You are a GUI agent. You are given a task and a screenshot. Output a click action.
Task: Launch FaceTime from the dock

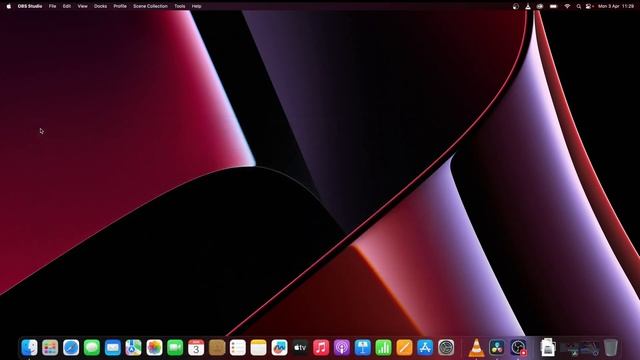(x=175, y=348)
